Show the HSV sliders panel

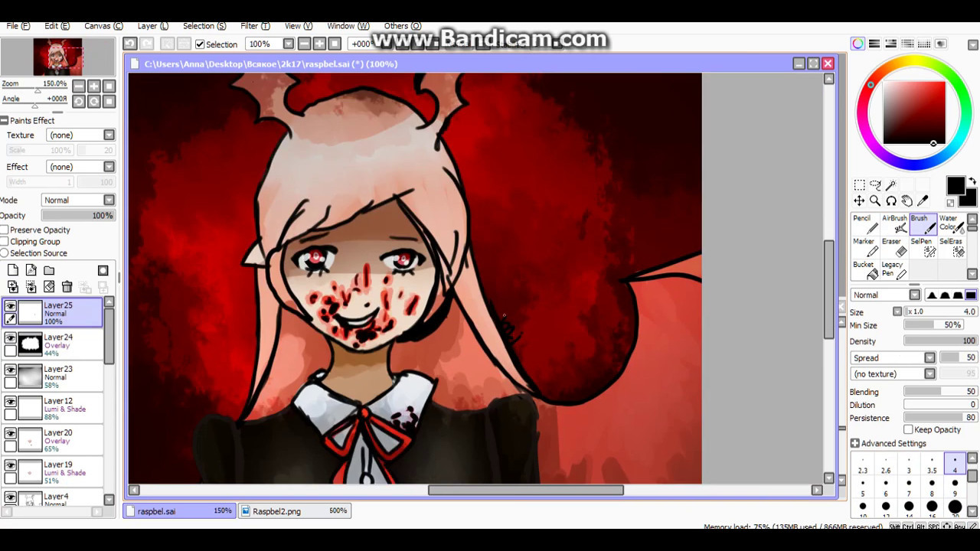click(x=891, y=44)
